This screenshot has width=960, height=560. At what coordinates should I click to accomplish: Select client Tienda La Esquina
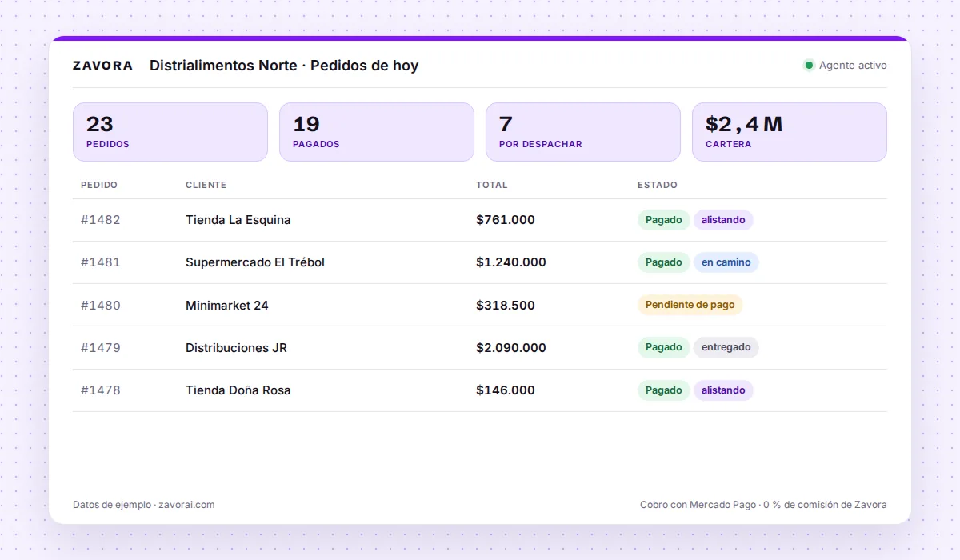pyautogui.click(x=238, y=220)
